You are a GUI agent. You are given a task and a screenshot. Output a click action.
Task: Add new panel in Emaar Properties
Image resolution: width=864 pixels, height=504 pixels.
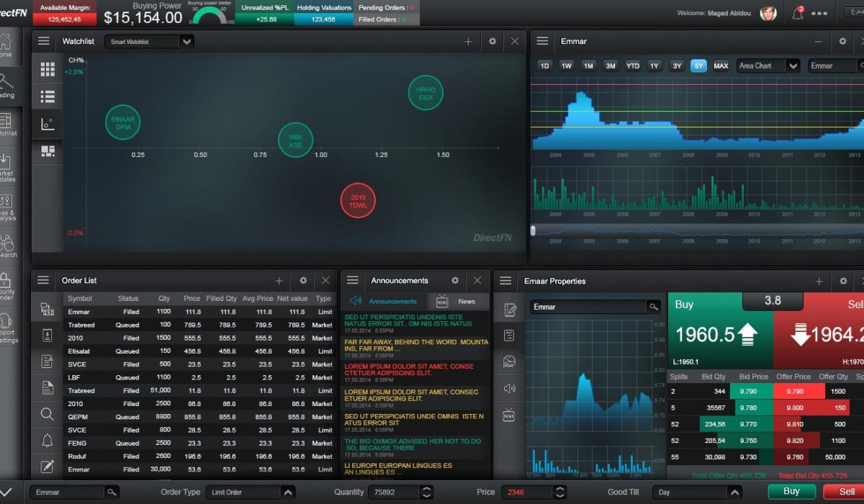pos(819,282)
